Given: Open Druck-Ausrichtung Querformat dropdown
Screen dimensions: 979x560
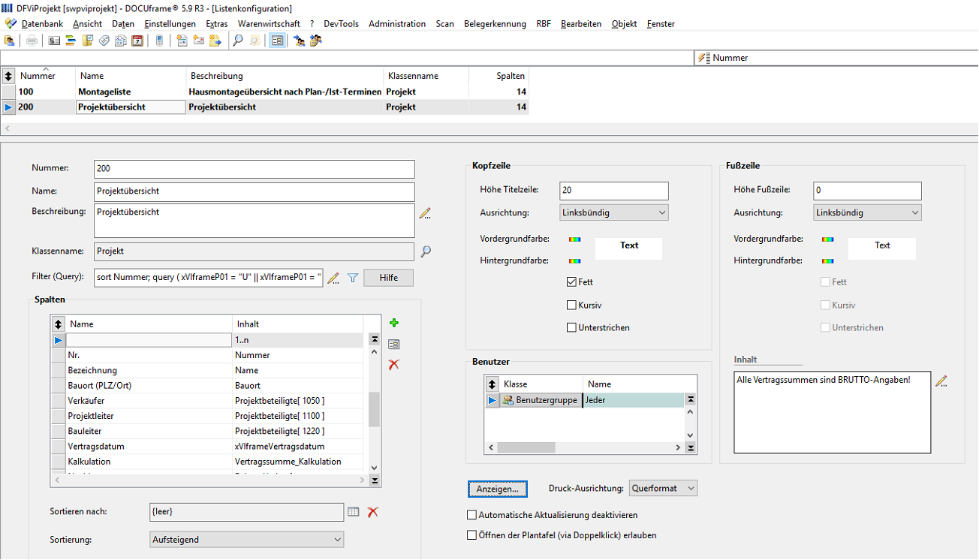Looking at the screenshot, I should [x=663, y=489].
